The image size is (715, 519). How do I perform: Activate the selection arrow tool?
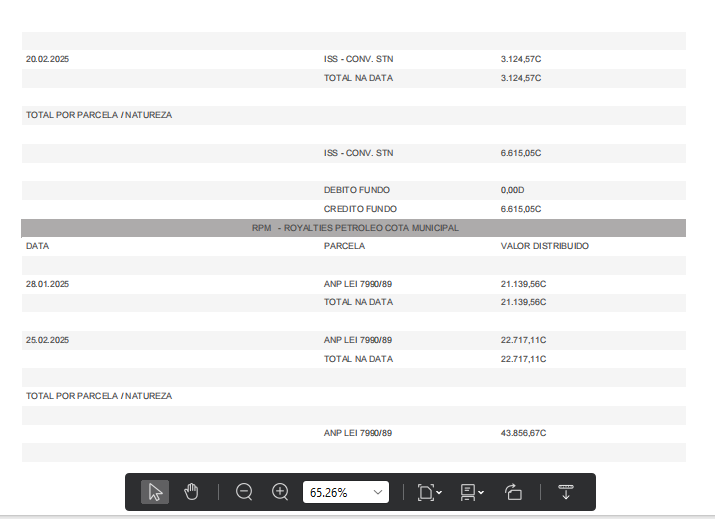point(154,492)
